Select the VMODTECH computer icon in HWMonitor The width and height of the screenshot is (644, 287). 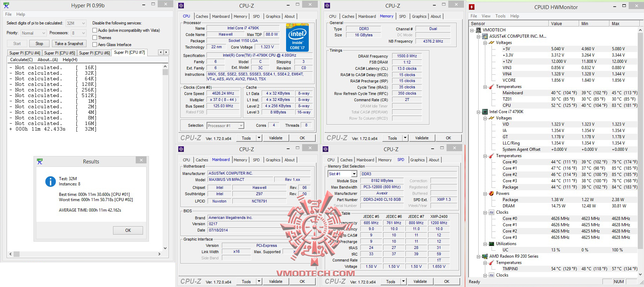[478, 30]
